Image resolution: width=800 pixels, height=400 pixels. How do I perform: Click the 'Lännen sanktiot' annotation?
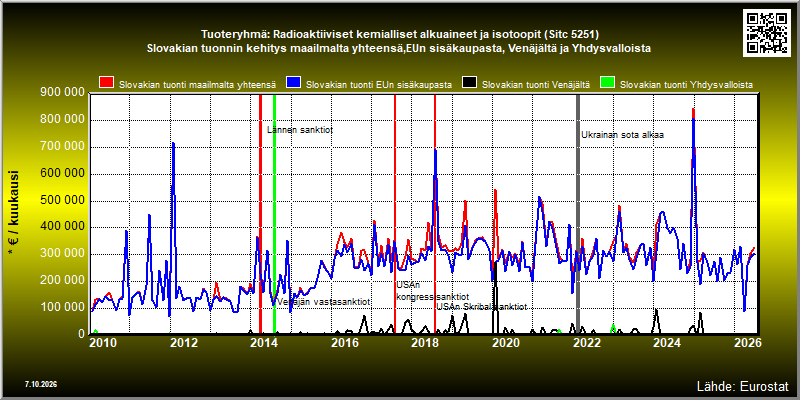(300, 130)
